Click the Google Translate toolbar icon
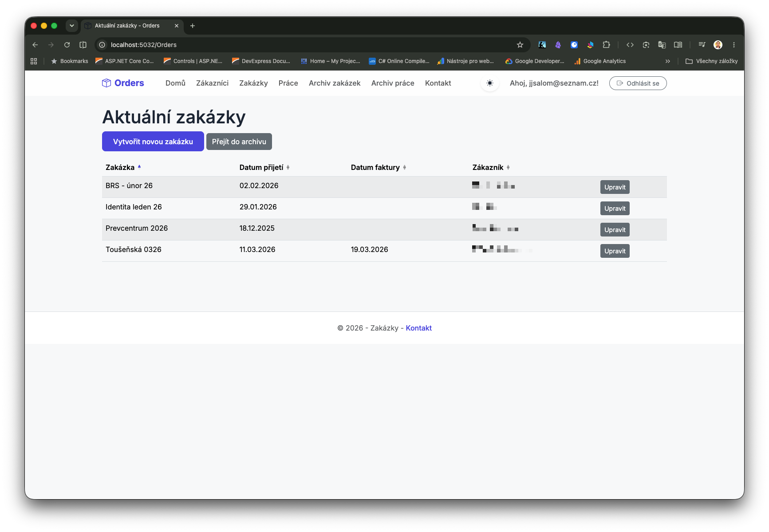The image size is (769, 532). point(662,45)
